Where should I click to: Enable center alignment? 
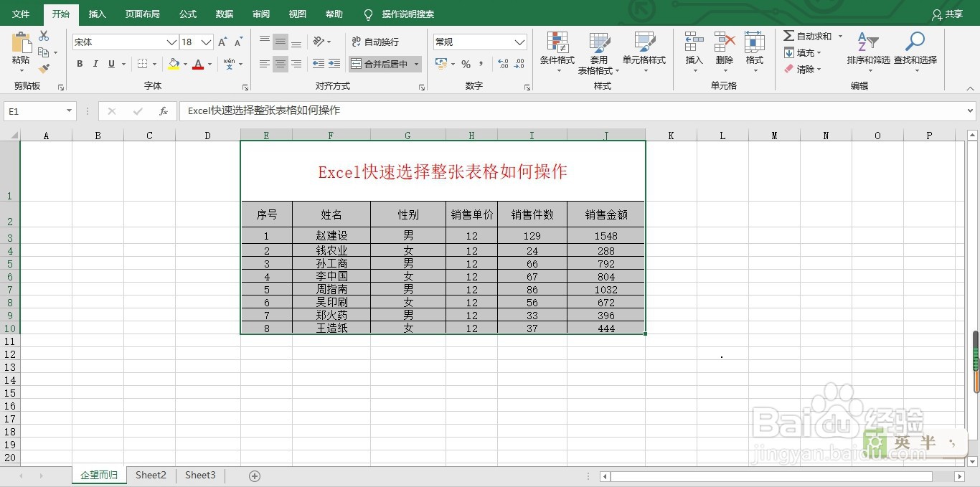[x=280, y=65]
